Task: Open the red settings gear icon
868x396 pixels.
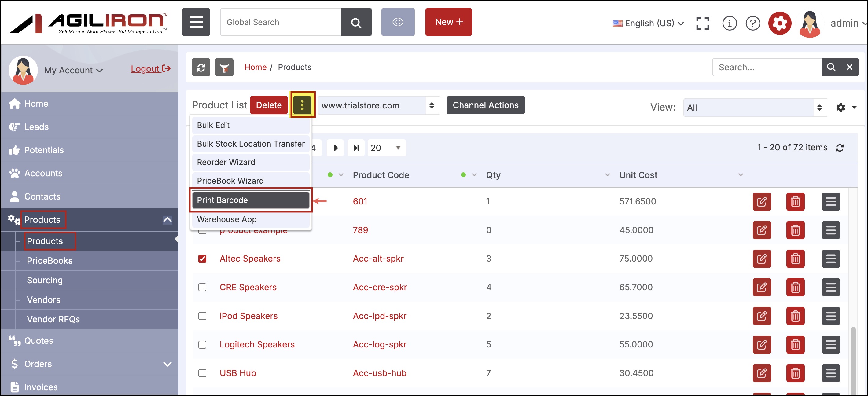Action: tap(779, 23)
